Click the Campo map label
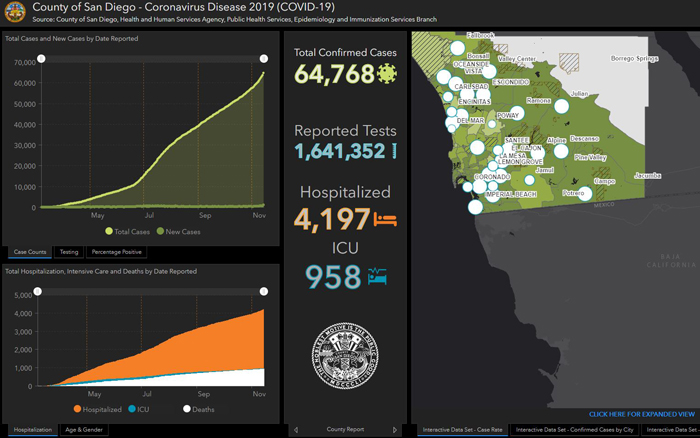 click(605, 181)
